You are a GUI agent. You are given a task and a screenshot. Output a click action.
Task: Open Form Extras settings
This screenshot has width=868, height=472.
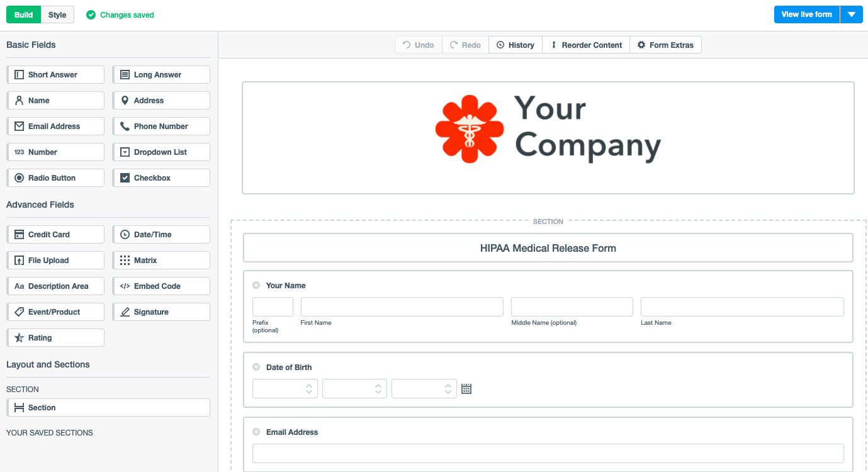[665, 45]
